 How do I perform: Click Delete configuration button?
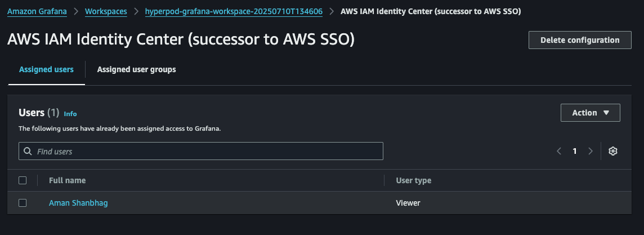point(579,40)
